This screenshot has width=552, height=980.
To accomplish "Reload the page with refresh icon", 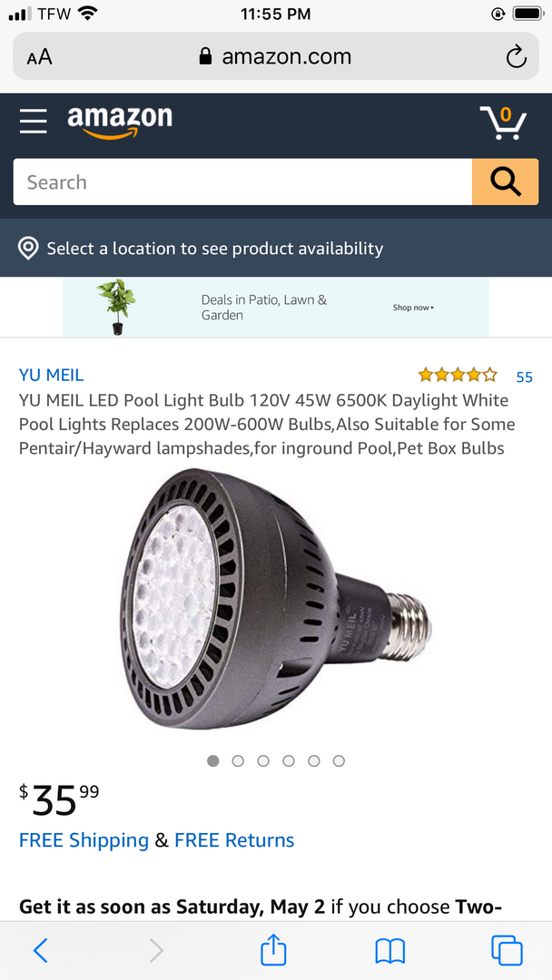I will 517,57.
